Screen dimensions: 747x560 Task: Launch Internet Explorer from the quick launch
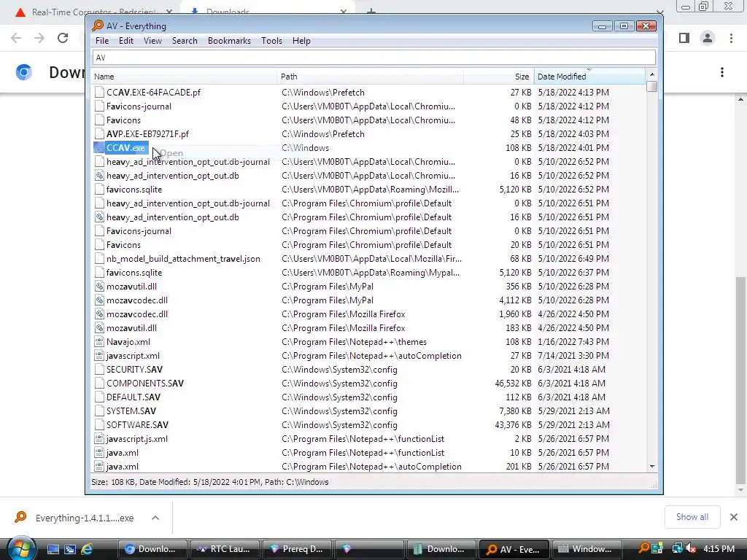(87, 549)
